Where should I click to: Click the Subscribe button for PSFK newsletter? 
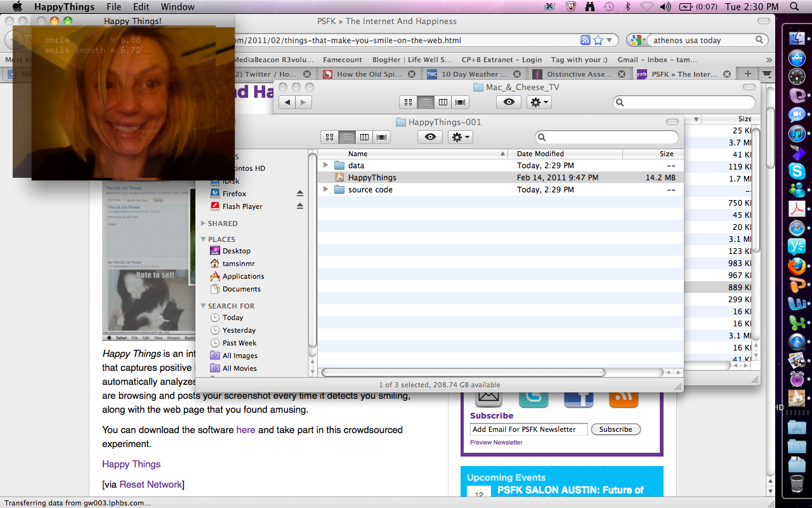point(615,429)
